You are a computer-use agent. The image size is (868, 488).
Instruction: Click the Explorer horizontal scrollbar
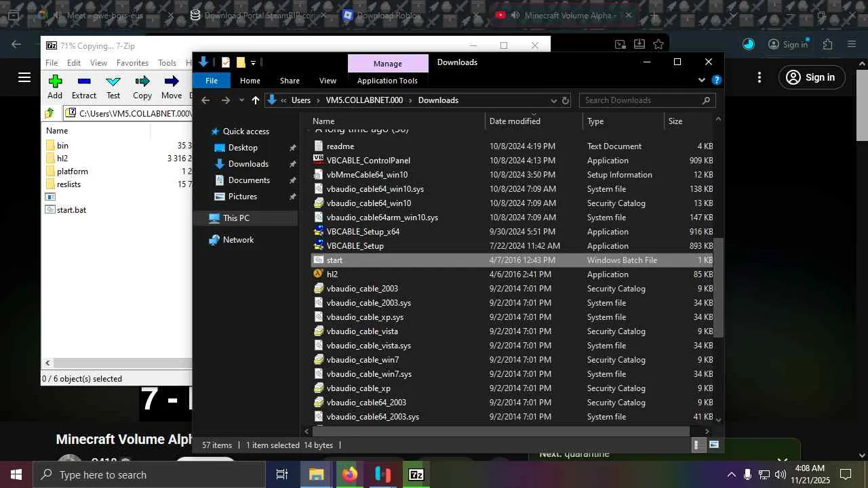500,431
